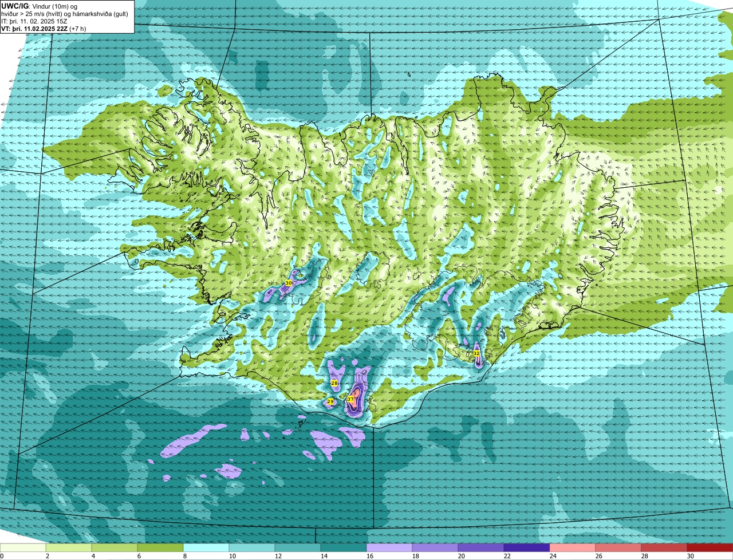Screen dimensions: 733x560
Task: Select the 2–4 m/s light green legend swatch
Action: 69,547
